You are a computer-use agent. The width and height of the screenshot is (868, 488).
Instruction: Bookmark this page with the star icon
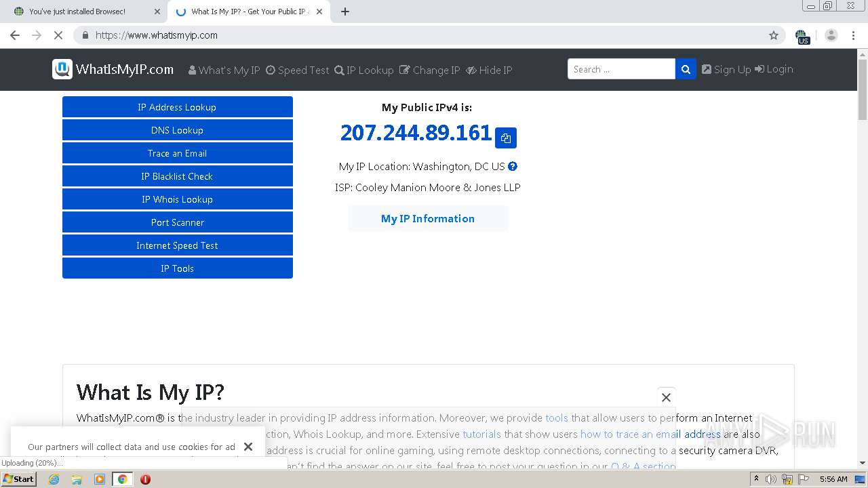pos(774,35)
